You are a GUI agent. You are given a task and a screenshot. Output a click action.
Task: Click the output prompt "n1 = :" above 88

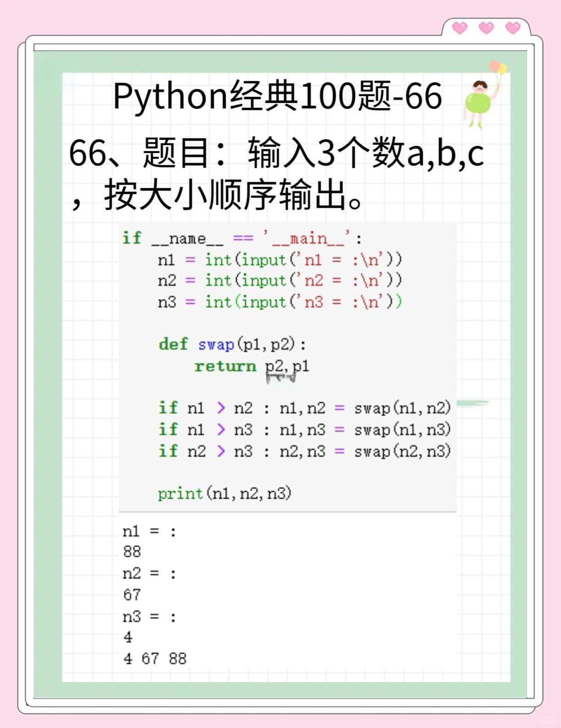coord(149,531)
